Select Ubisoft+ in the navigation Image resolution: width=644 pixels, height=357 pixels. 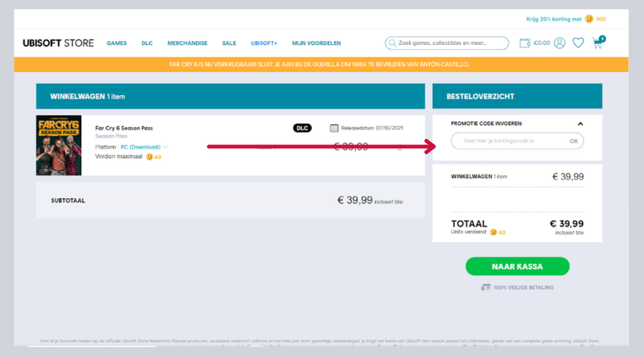click(x=264, y=43)
